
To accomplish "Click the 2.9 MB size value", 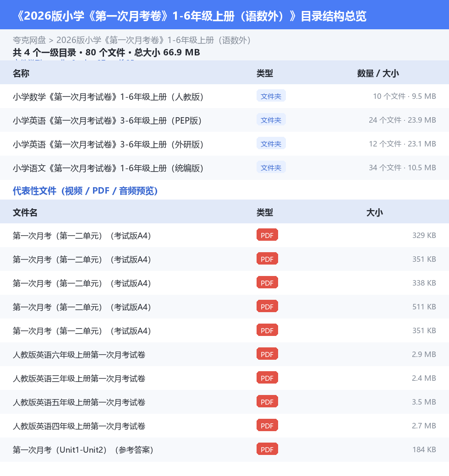I will click(424, 354).
